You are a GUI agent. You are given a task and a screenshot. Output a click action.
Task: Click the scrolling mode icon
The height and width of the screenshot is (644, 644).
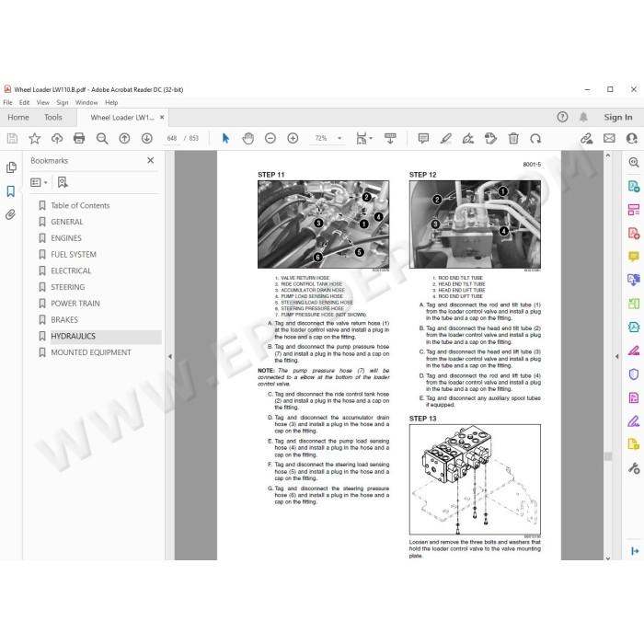(390, 138)
